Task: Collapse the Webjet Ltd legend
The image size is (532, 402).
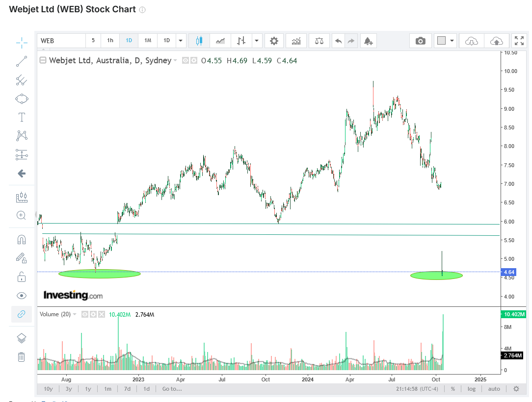Action: click(x=43, y=60)
